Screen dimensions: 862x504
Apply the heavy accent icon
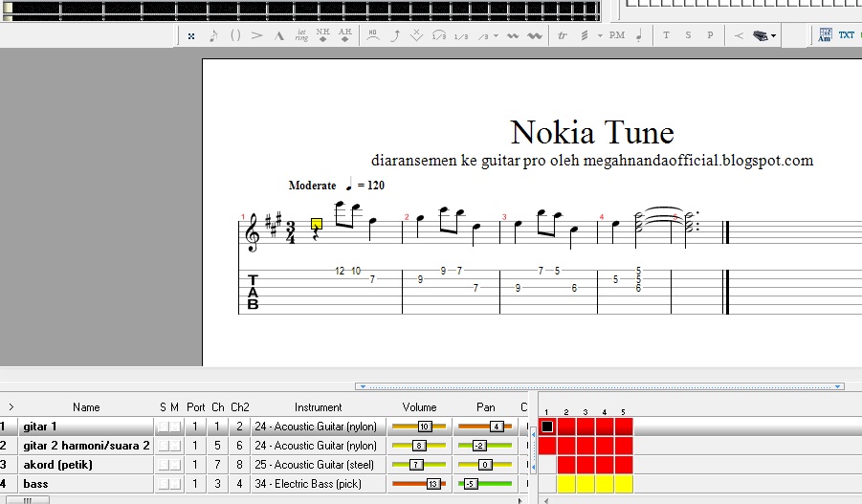click(x=279, y=36)
